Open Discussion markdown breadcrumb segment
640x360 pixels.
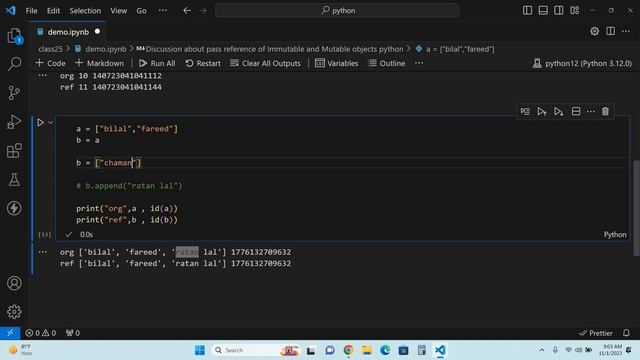(x=270, y=49)
